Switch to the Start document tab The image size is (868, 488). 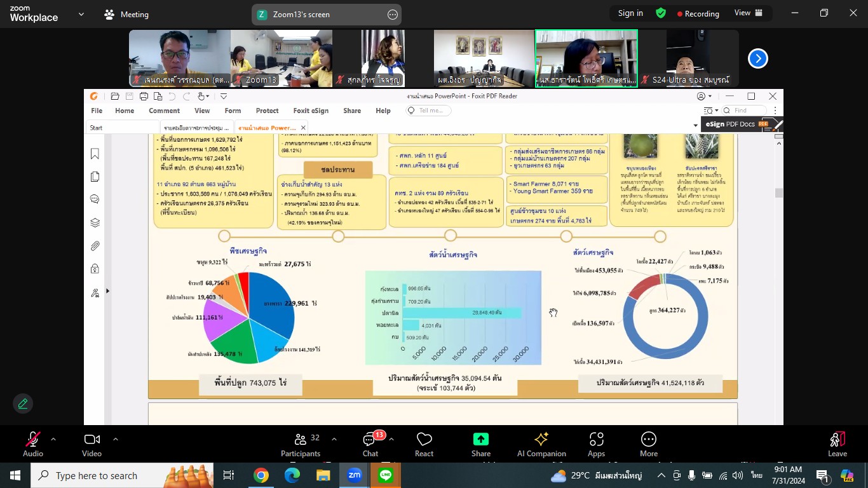click(122, 128)
